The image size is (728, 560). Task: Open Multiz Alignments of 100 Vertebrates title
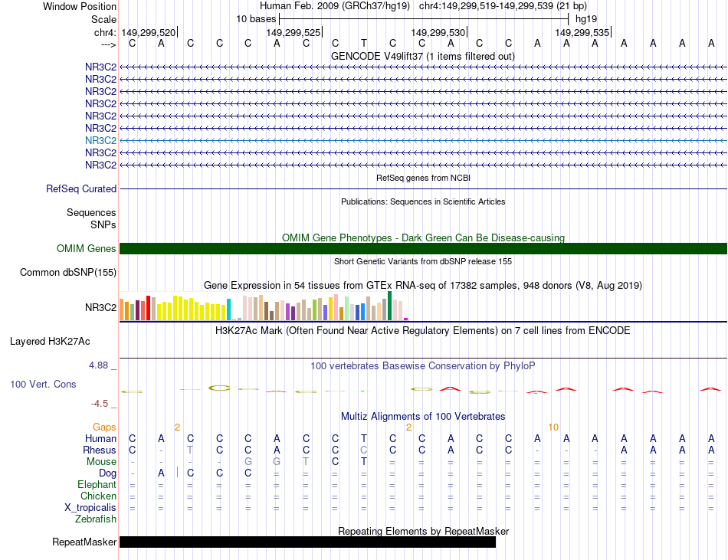[x=423, y=416]
